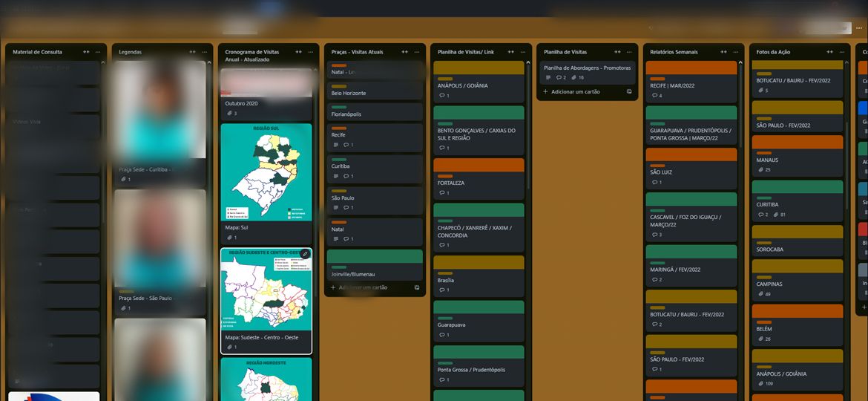
Task: Click the edit pencil on the Sudeste map card
Action: pos(304,254)
